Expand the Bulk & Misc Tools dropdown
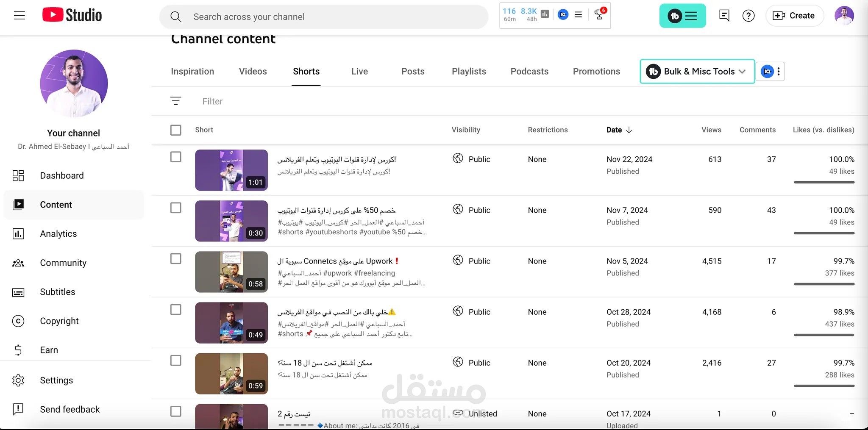Image resolution: width=868 pixels, height=430 pixels. click(x=697, y=71)
